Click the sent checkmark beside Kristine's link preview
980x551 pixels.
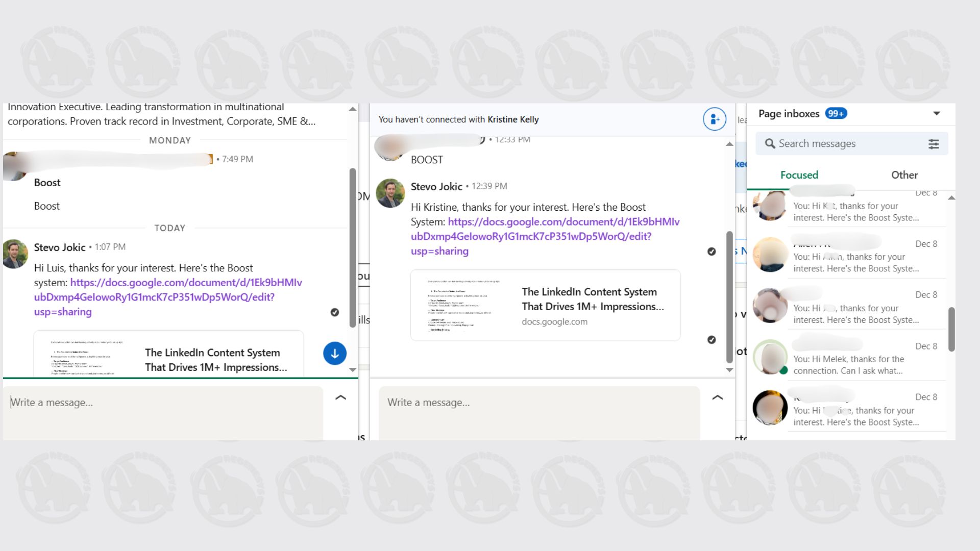coord(712,340)
